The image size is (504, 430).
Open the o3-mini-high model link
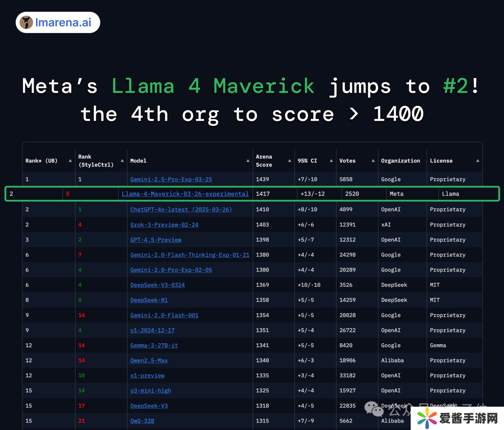tap(150, 391)
